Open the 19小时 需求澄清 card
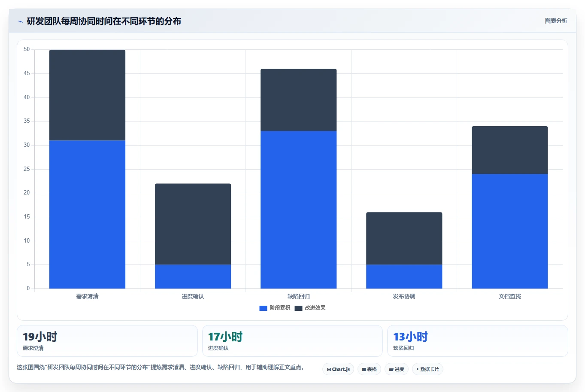Image resolution: width=585 pixels, height=392 pixels. 107,341
